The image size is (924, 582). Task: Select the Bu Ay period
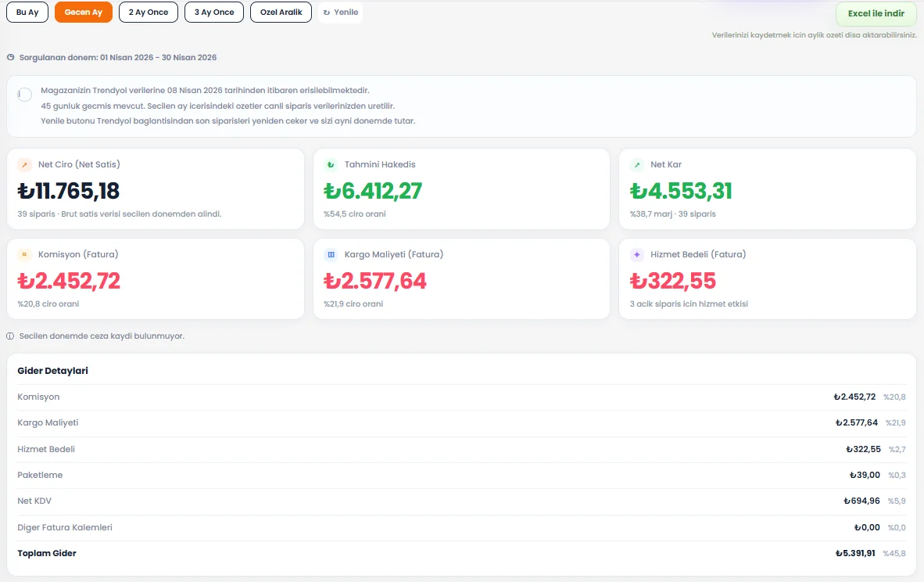(x=27, y=13)
